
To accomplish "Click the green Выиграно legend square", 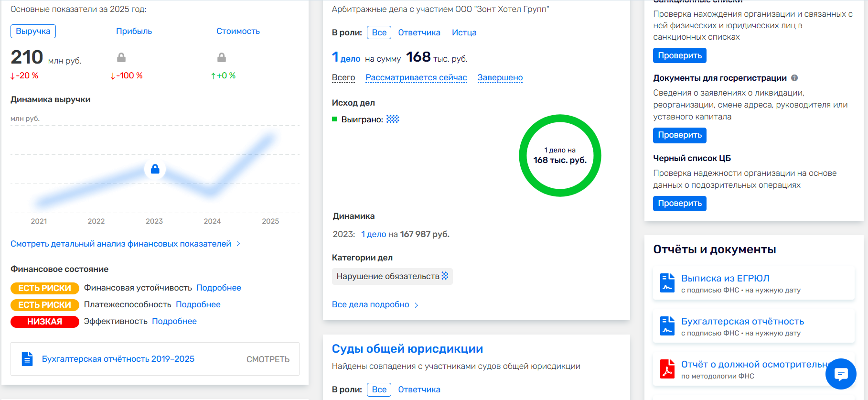I will (x=334, y=119).
